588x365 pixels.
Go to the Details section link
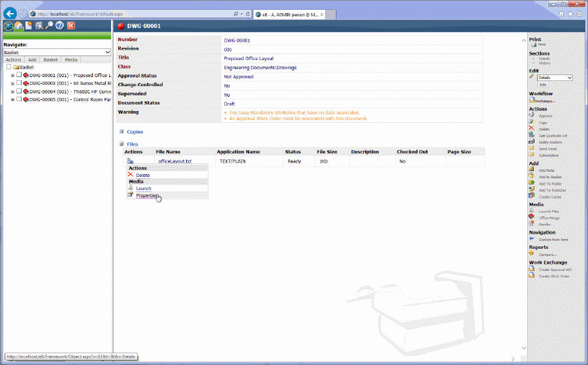point(544,59)
